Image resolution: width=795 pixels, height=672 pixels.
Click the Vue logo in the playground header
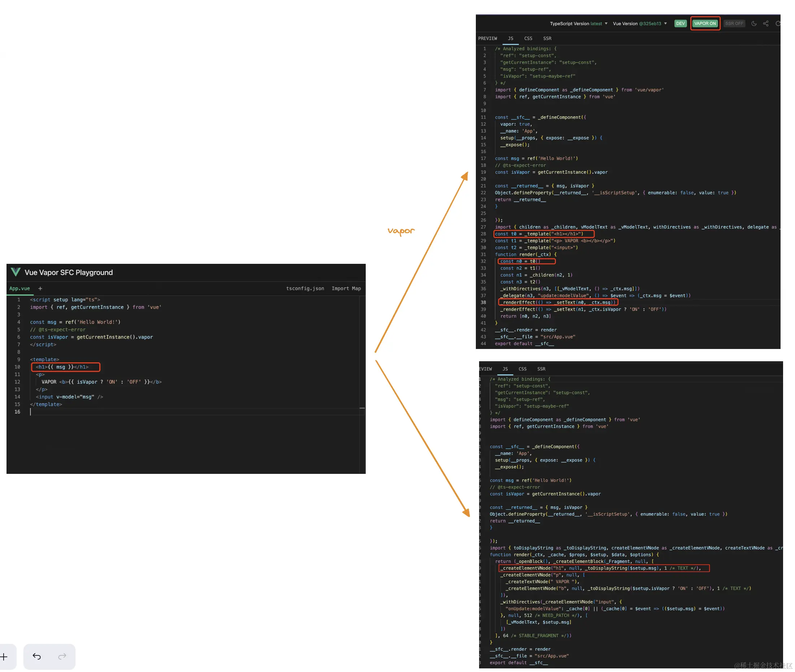click(16, 272)
